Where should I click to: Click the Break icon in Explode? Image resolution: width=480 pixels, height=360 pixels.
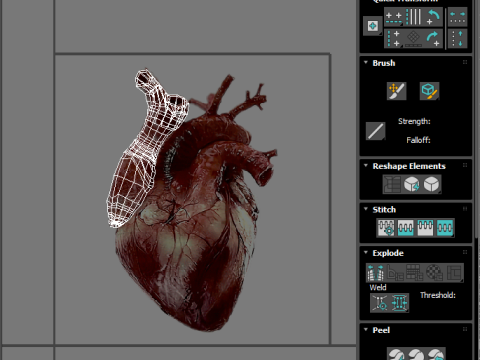click(376, 273)
